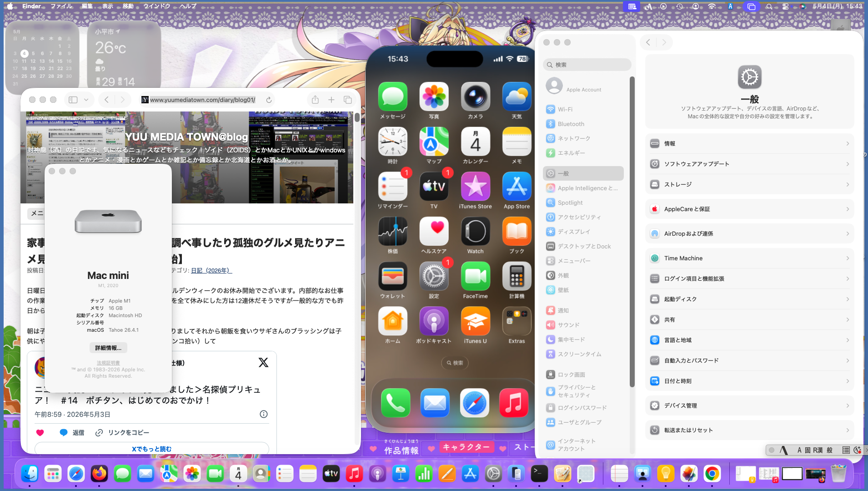
Task: Open Watch app on iPhone
Action: pos(476,231)
